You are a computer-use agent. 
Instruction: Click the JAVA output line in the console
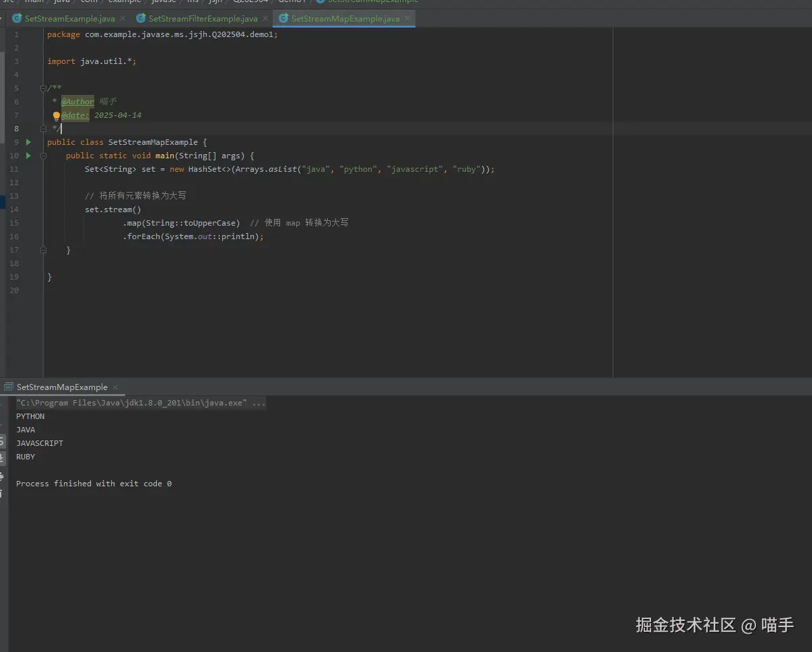point(26,430)
